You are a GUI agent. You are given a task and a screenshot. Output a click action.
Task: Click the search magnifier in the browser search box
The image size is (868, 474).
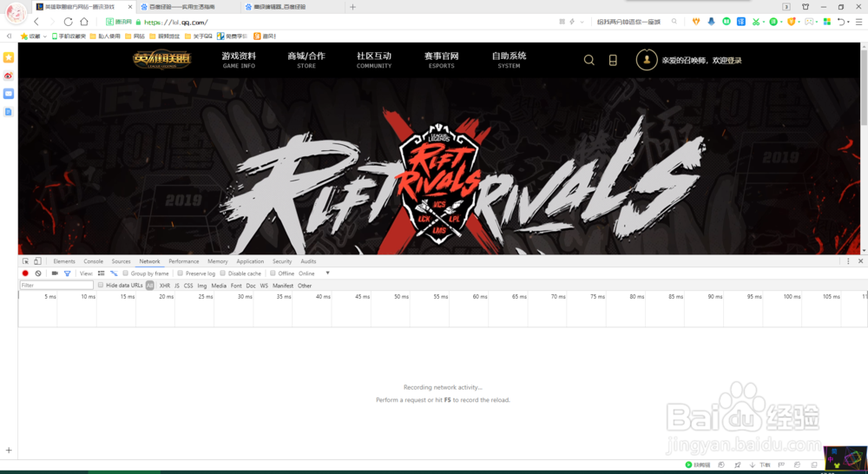coord(674,22)
